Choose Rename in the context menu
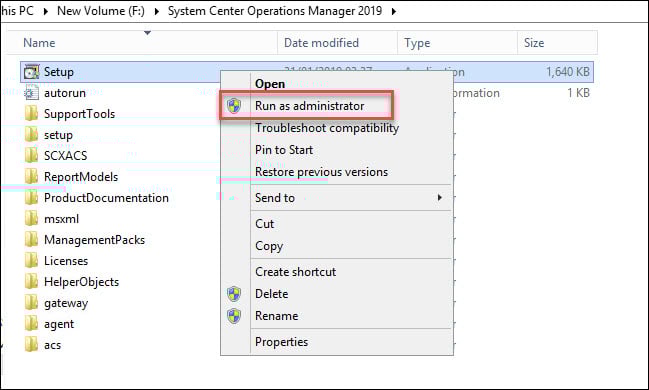The width and height of the screenshot is (649, 390). pyautogui.click(x=276, y=316)
